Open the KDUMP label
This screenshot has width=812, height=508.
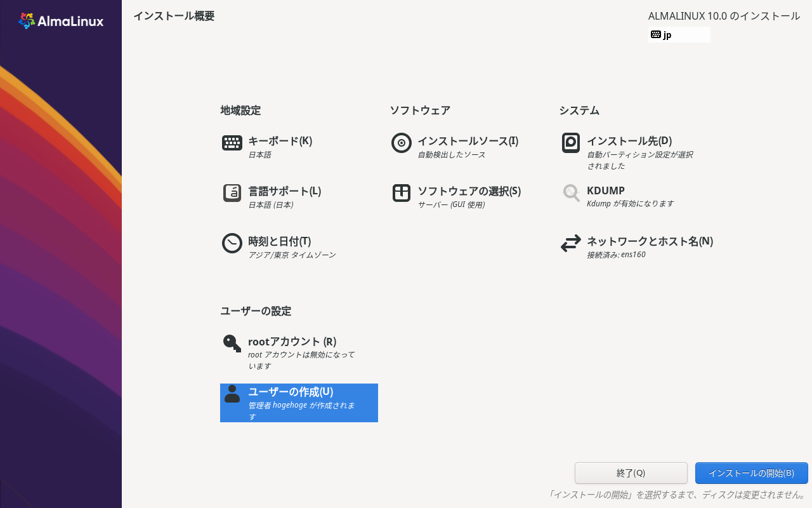click(606, 190)
